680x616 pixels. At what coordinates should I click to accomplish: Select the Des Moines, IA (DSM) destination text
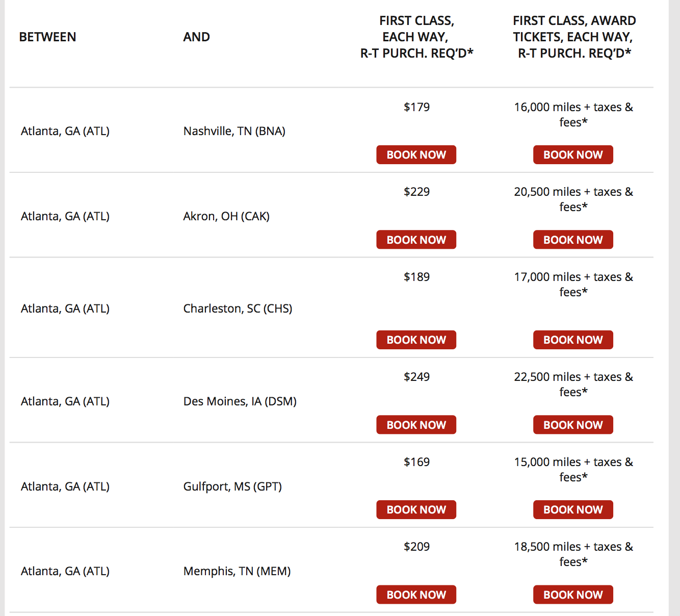click(x=240, y=401)
